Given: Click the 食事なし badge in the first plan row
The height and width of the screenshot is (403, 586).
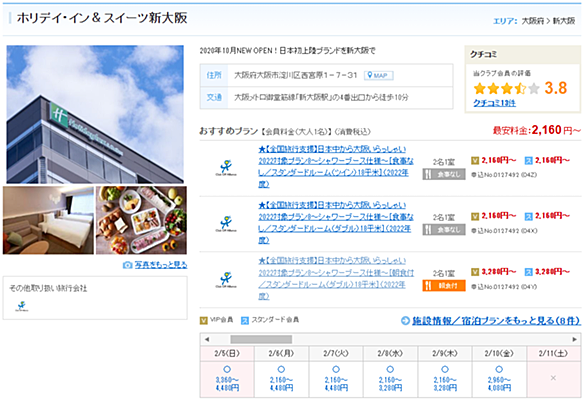Looking at the screenshot, I should point(444,174).
